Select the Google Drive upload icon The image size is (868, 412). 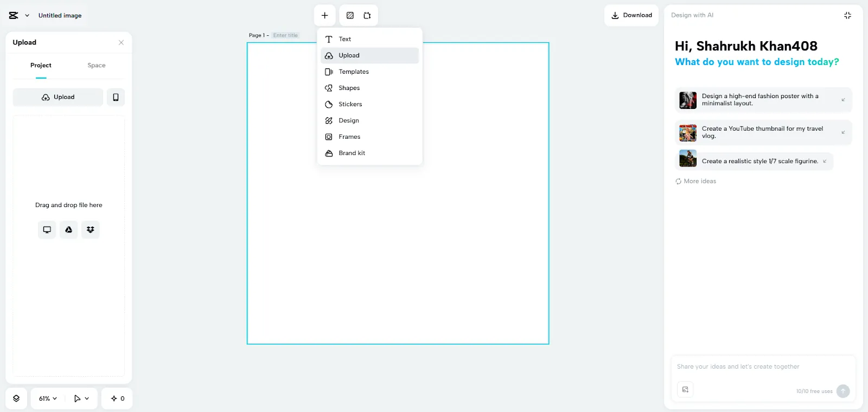click(x=69, y=230)
